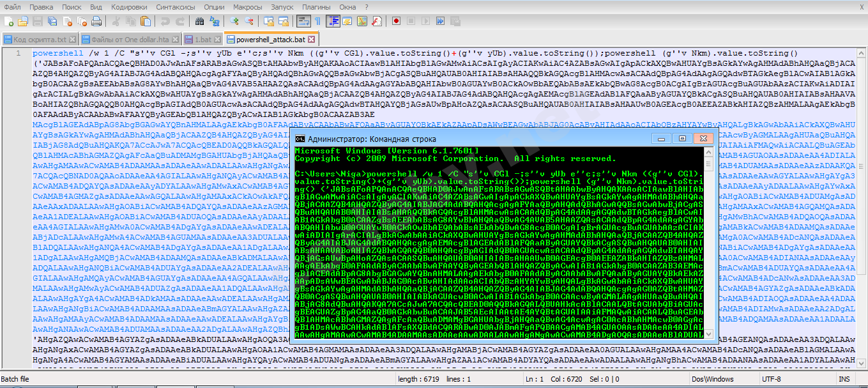This screenshot has height=388, width=868.
Task: Open the Правка menu
Action: pyautogui.click(x=42, y=6)
